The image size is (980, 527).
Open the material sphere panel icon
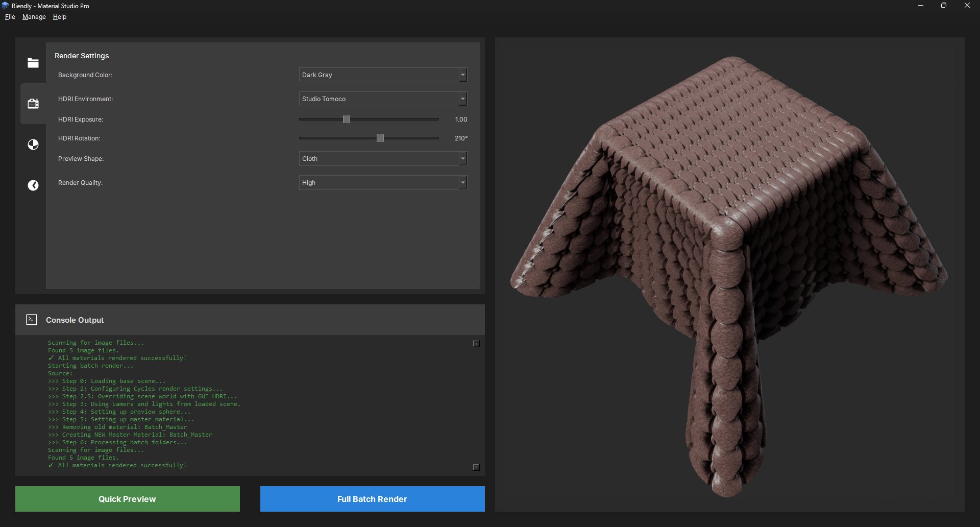33,145
